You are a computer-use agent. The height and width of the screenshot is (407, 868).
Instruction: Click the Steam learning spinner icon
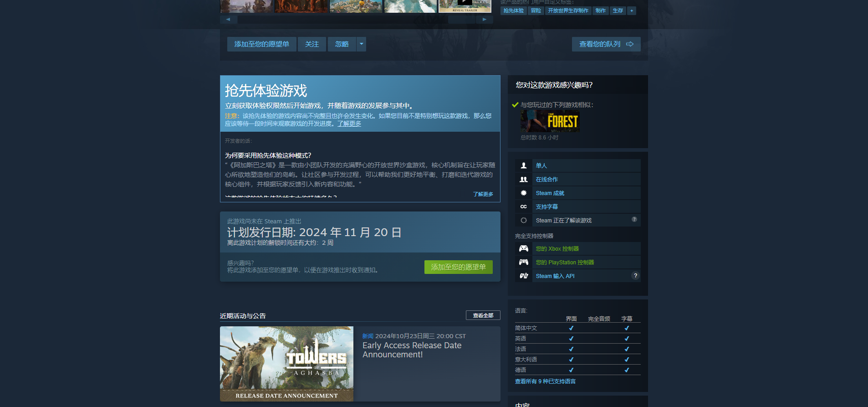point(524,220)
